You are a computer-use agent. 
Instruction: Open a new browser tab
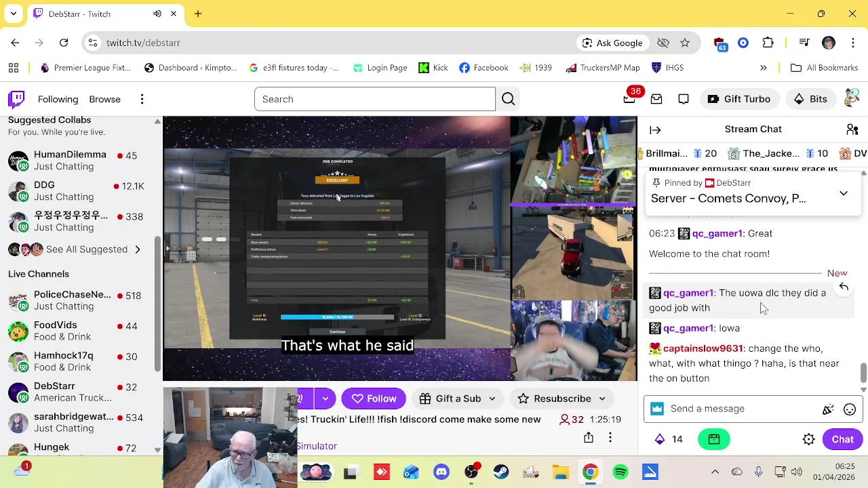(x=198, y=14)
